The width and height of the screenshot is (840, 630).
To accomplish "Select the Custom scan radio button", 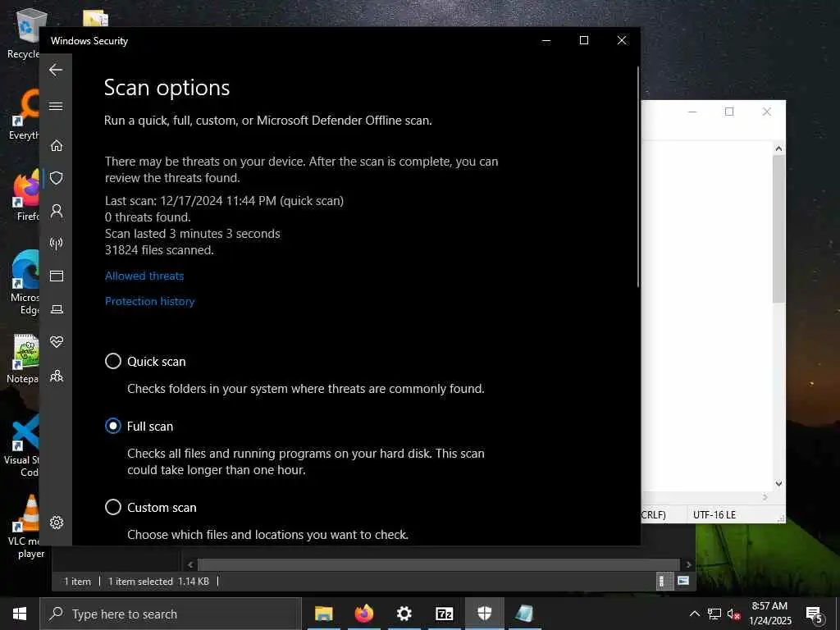I will (113, 507).
